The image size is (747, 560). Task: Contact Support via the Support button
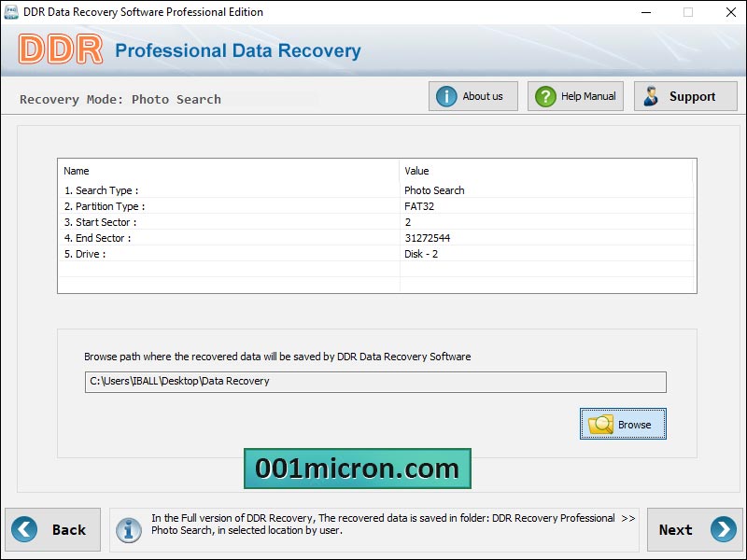tap(685, 96)
